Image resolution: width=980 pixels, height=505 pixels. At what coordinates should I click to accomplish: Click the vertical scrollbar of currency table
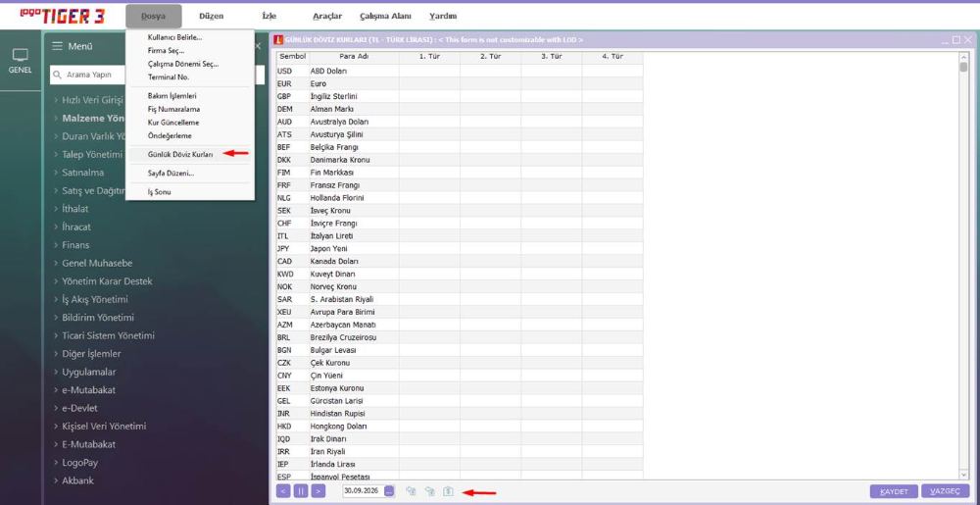pos(963,266)
